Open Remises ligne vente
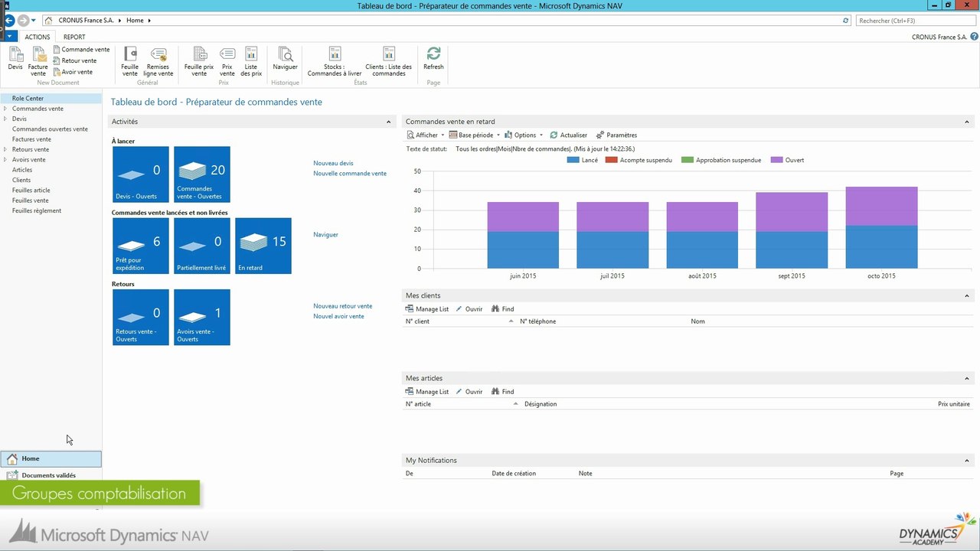The height and width of the screenshot is (551, 980). (x=158, y=61)
